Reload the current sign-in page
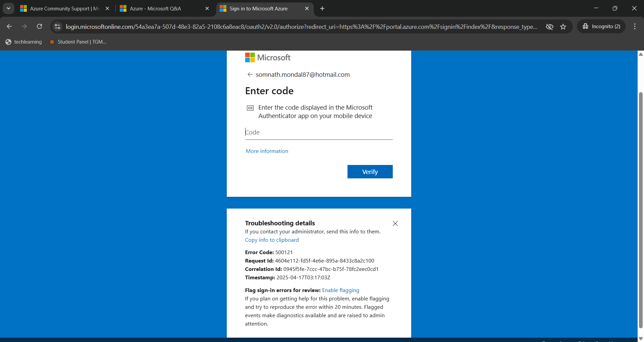Image resolution: width=644 pixels, height=342 pixels. [x=39, y=26]
